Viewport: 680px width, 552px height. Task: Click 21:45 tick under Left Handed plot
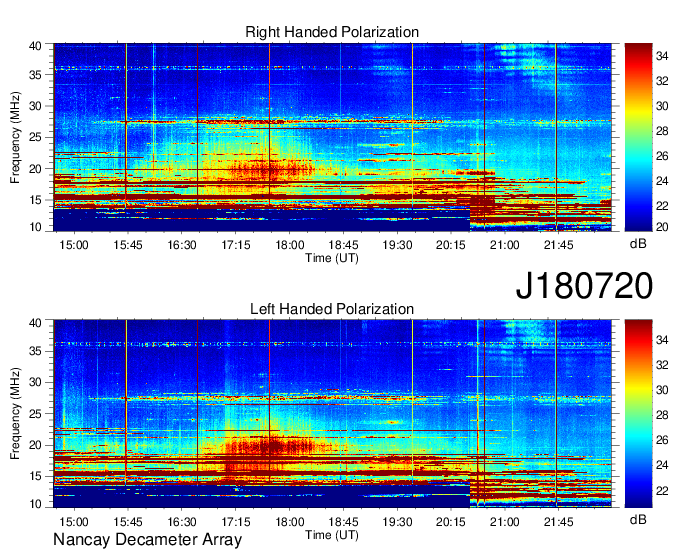[559, 522]
